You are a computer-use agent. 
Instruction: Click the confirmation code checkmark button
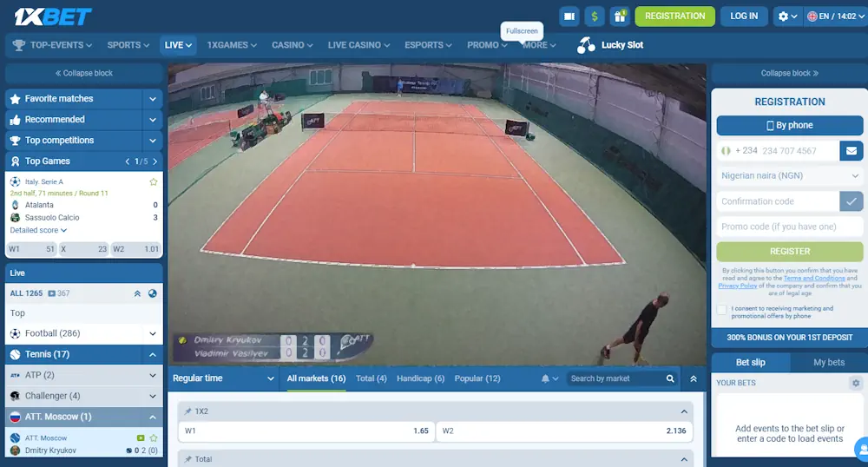tap(852, 201)
